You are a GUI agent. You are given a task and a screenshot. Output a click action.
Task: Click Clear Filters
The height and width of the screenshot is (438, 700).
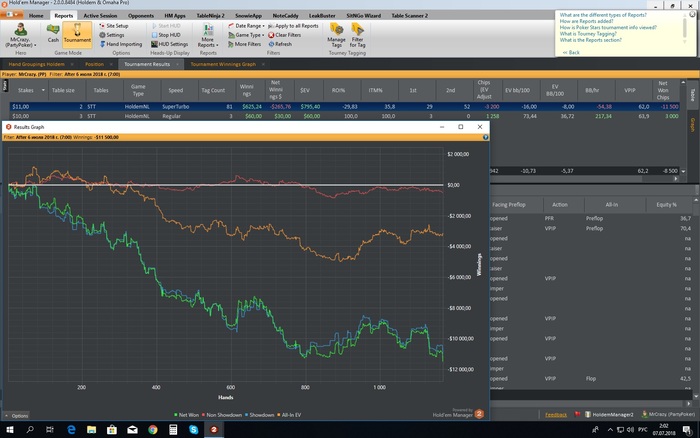click(x=284, y=35)
